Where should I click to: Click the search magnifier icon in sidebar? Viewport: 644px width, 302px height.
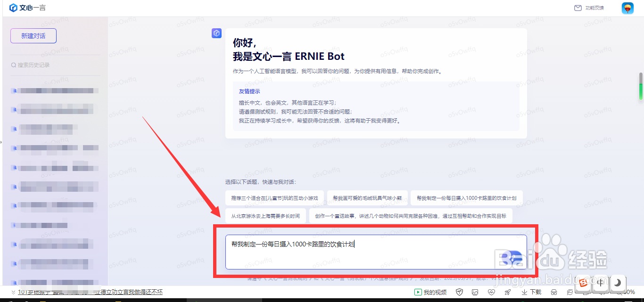pos(14,65)
